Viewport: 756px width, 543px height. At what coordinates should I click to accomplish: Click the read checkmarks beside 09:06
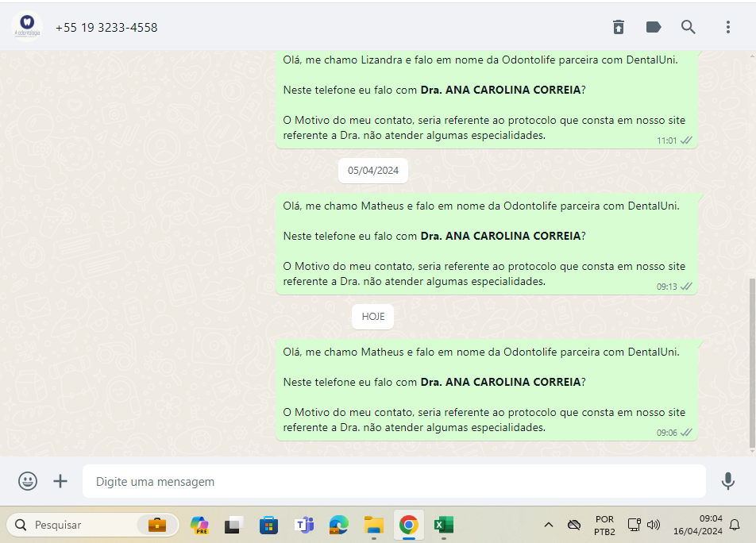coord(686,432)
